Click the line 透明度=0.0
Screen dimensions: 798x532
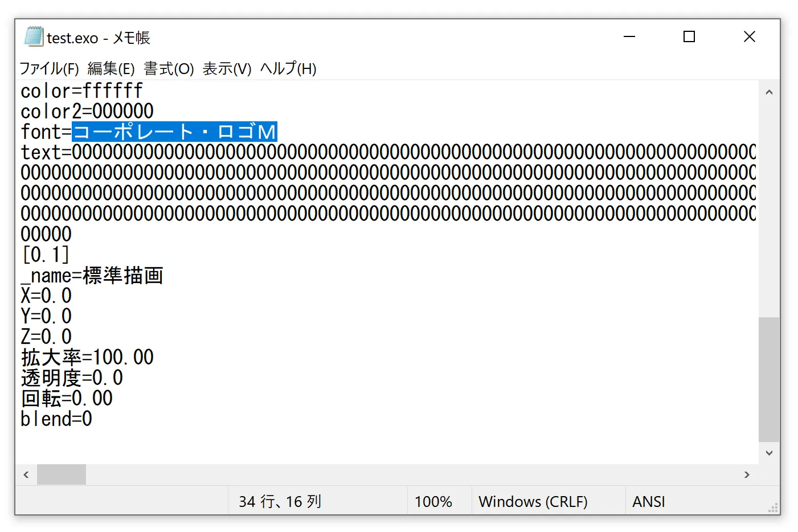point(72,378)
